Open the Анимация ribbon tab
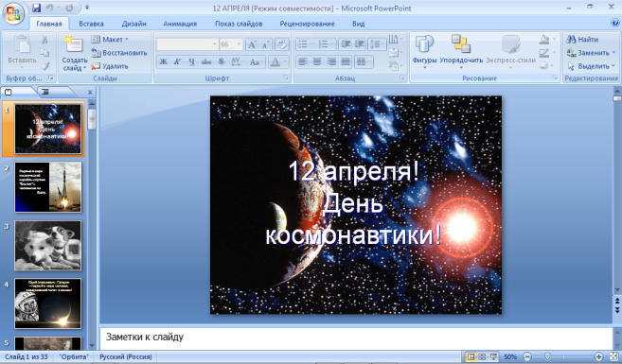 coord(180,24)
